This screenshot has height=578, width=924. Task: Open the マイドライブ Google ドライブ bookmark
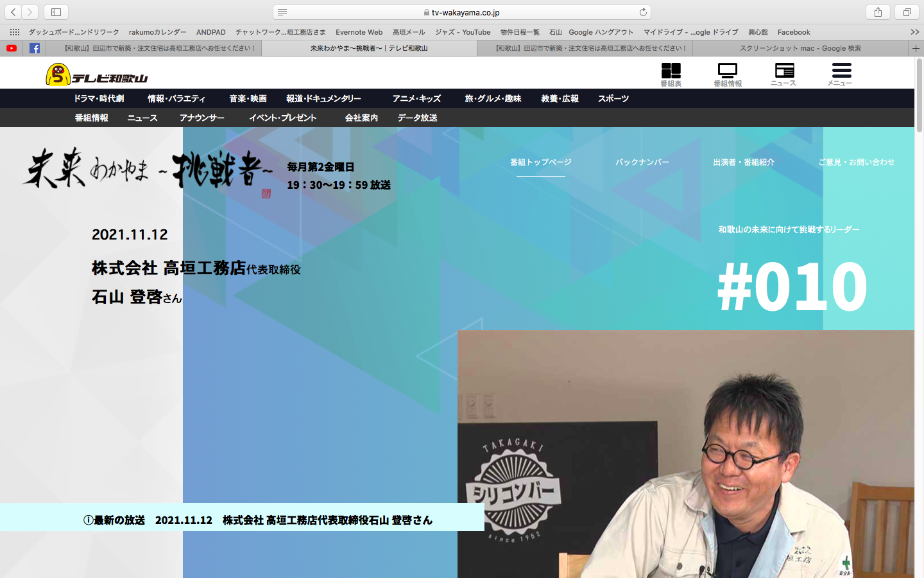pyautogui.click(x=691, y=32)
